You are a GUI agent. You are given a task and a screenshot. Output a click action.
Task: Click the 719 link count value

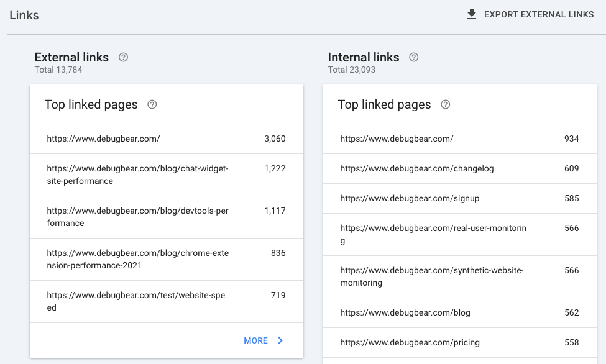[278, 295]
